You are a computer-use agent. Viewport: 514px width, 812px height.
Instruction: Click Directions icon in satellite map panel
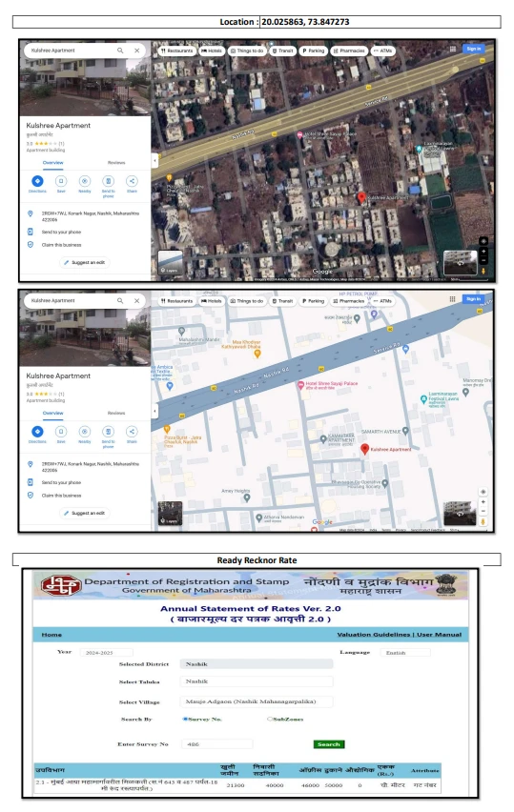click(x=37, y=181)
